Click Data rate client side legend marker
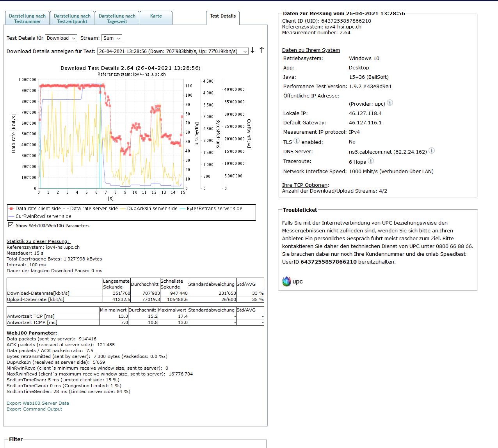The image size is (498, 448). click(11, 209)
